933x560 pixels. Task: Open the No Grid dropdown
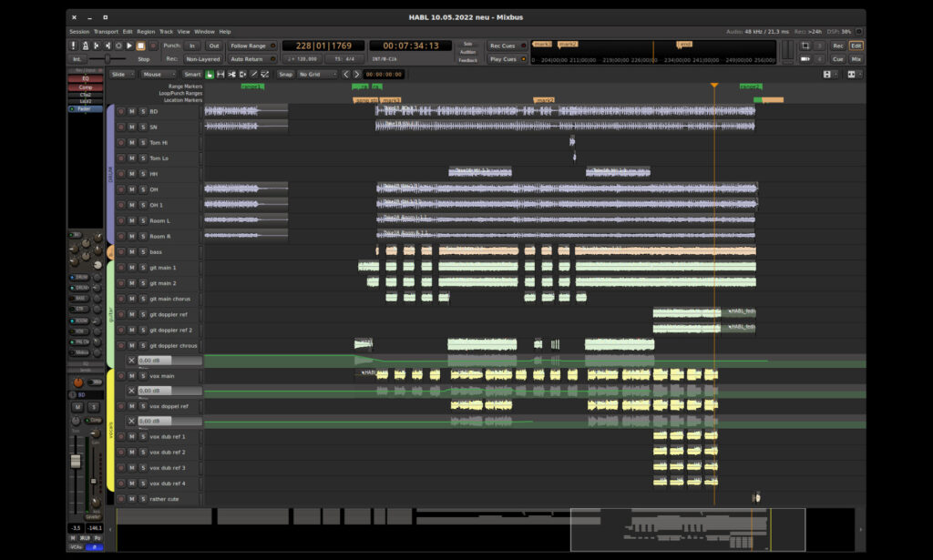[316, 75]
